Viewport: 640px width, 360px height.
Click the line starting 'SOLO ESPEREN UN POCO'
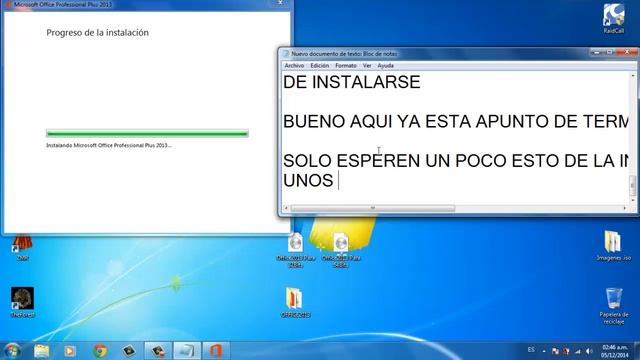point(456,160)
